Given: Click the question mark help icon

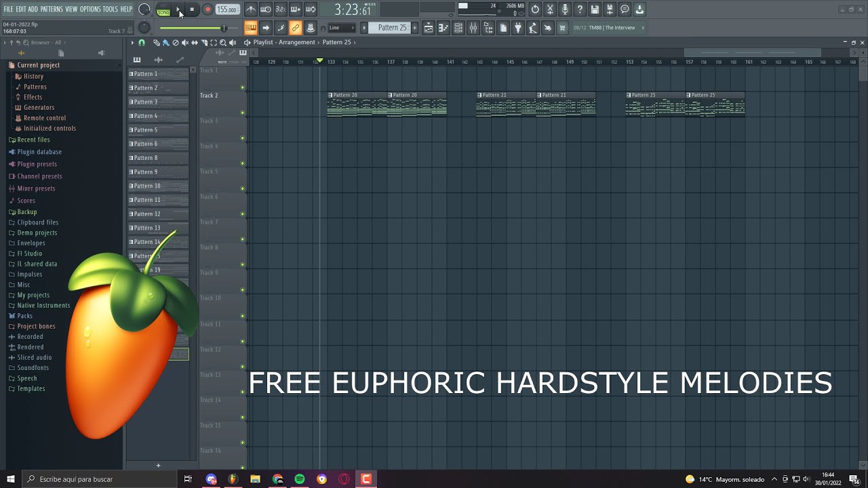Looking at the screenshot, I should click(x=580, y=9).
